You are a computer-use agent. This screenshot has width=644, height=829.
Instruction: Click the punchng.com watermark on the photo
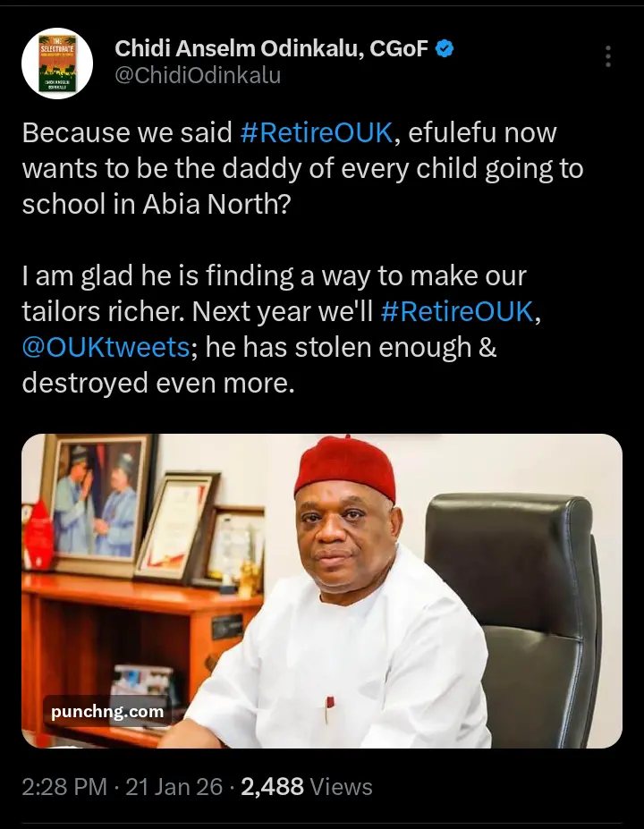tap(107, 712)
